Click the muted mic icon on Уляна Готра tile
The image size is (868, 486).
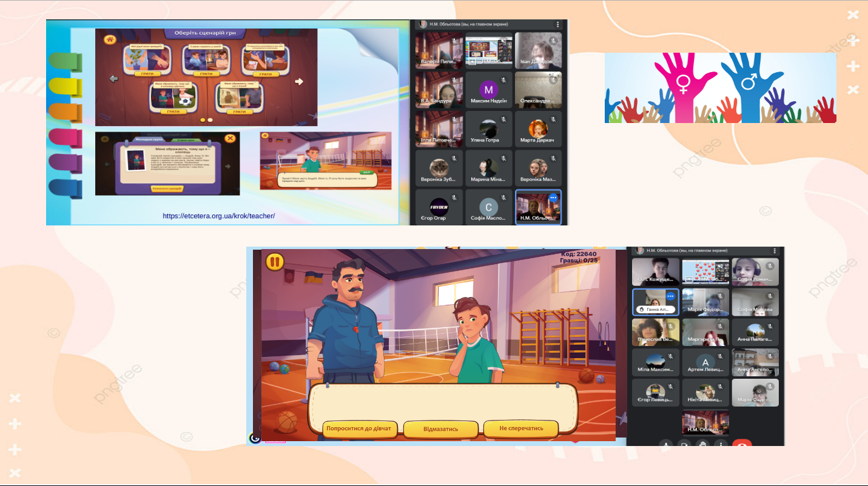(503, 119)
